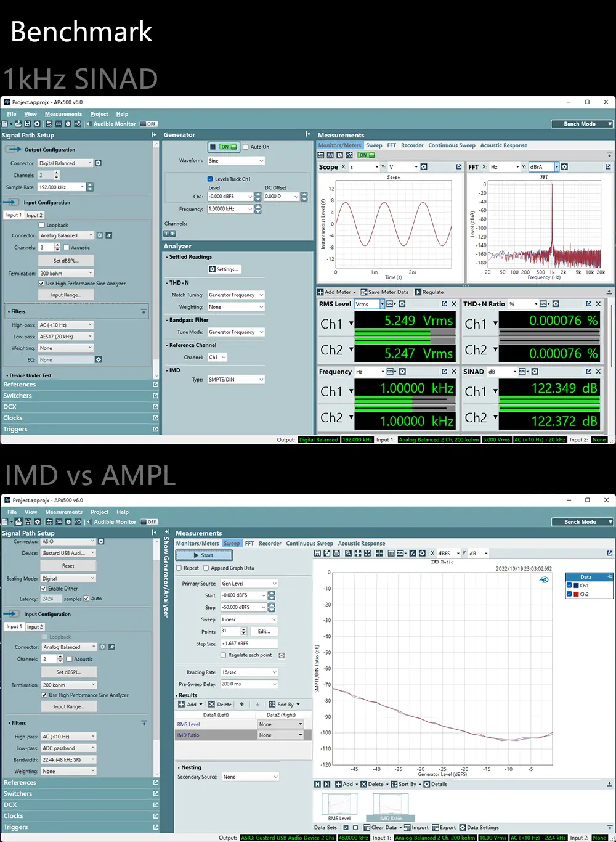Image resolution: width=616 pixels, height=842 pixels.
Task: Open Scope graph settings gear
Action: (x=424, y=167)
